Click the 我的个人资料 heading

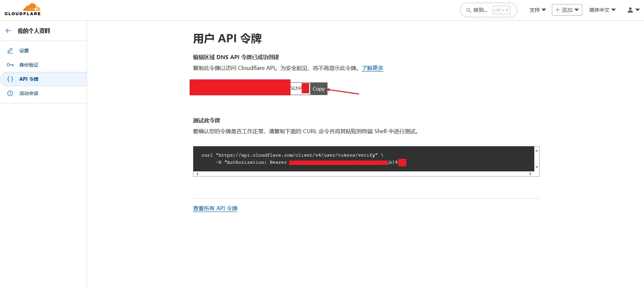pos(34,31)
